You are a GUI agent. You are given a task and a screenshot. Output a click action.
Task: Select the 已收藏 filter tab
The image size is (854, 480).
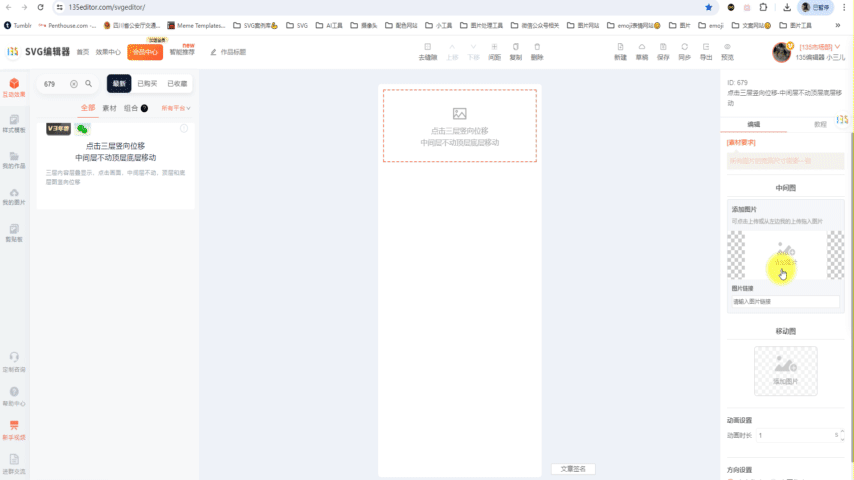(x=177, y=83)
